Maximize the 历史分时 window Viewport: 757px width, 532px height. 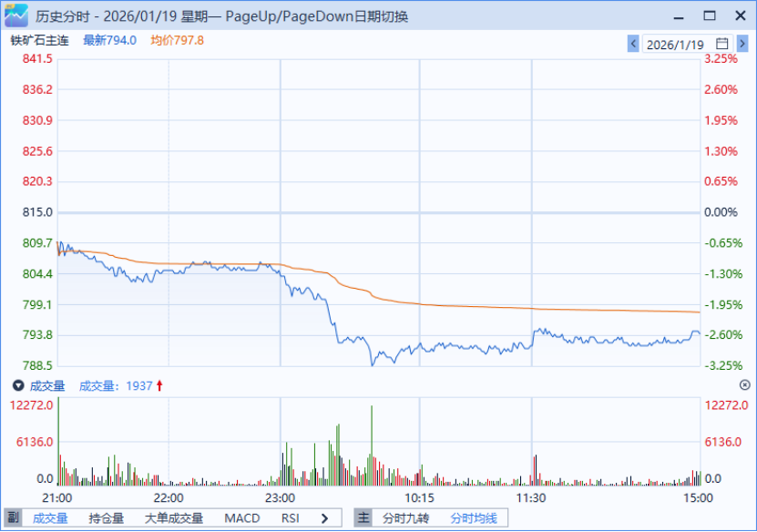pyautogui.click(x=709, y=15)
